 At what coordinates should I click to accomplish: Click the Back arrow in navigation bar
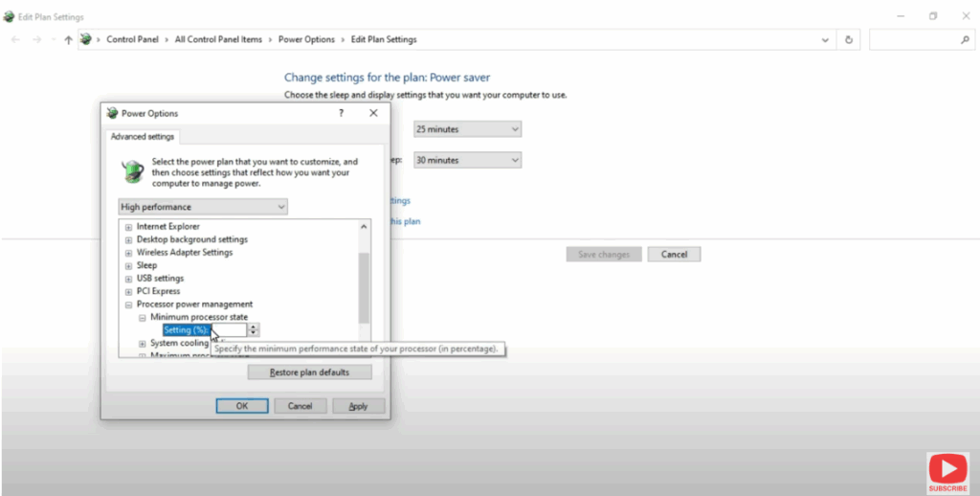(15, 39)
